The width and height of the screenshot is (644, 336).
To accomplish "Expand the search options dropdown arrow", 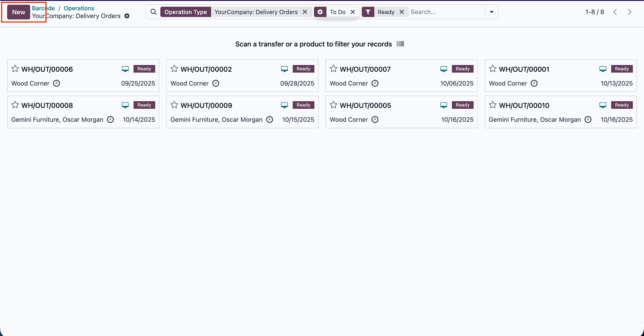I will point(491,12).
